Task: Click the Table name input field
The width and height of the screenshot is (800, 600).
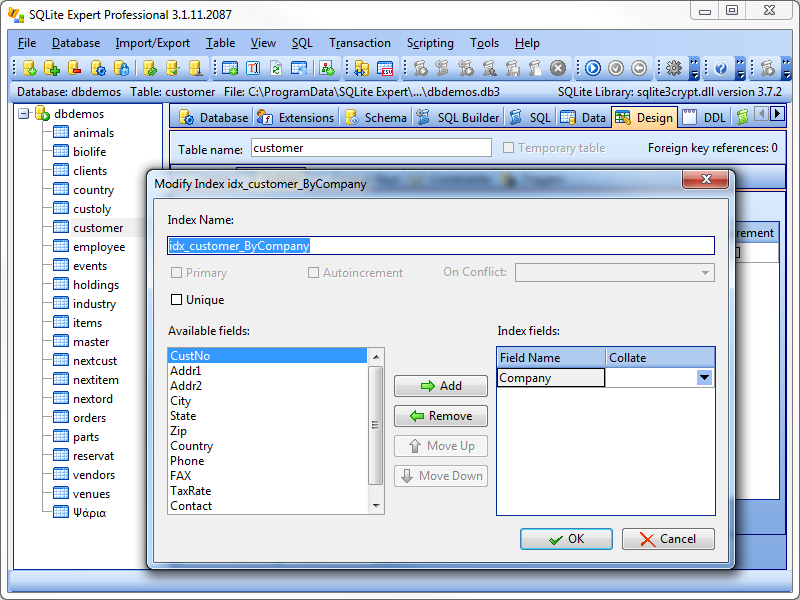Action: [x=371, y=148]
